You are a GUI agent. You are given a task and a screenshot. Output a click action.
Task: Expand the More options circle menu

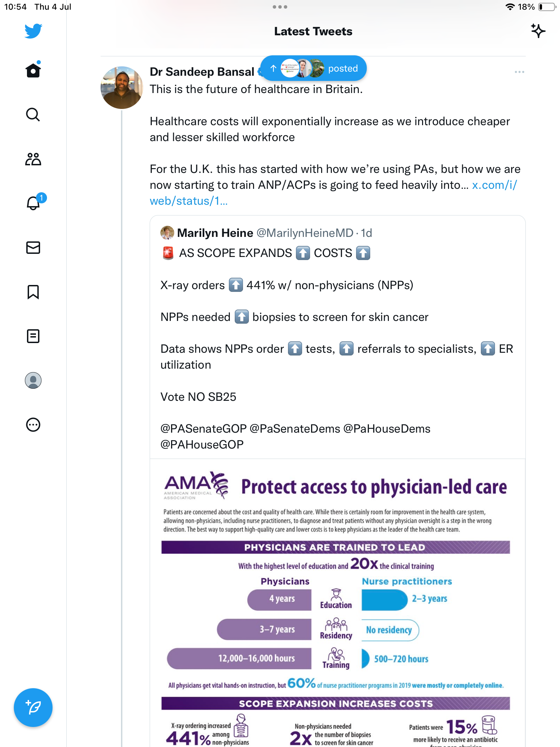coord(33,425)
